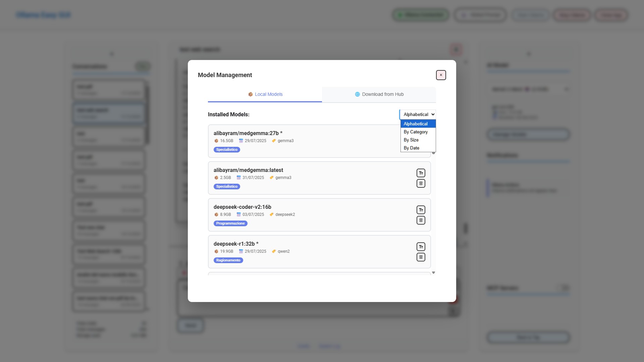Switch to the Local Models tab
This screenshot has width=644, height=362.
268,94
